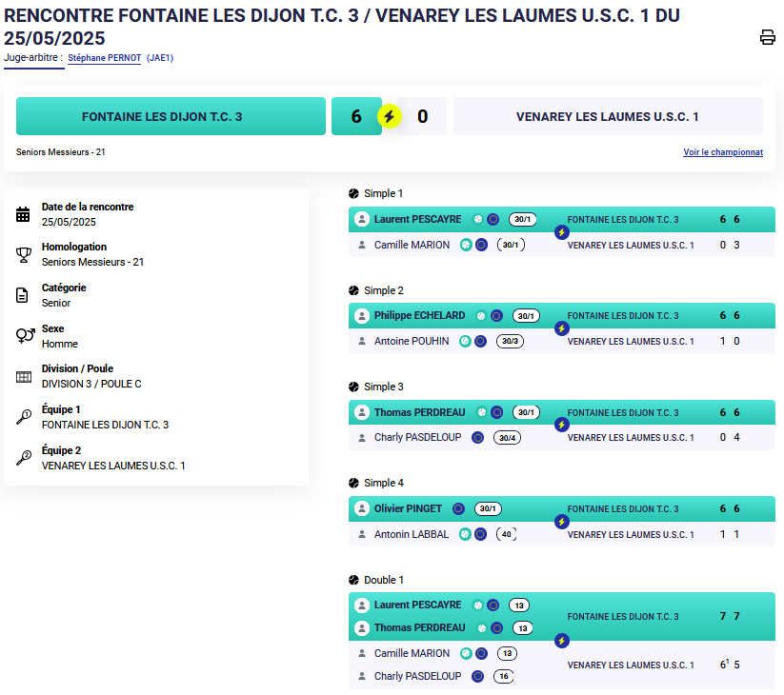
Task: Click the calendar icon beside Date de la rencontre
Action: point(23,214)
